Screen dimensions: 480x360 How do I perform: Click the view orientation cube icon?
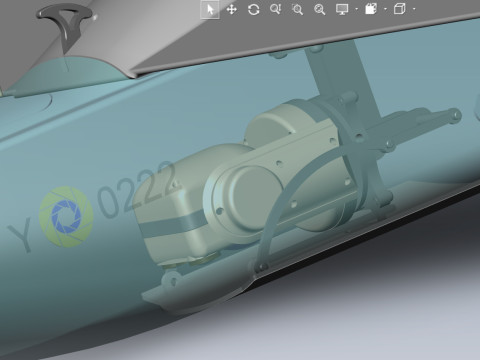click(400, 9)
